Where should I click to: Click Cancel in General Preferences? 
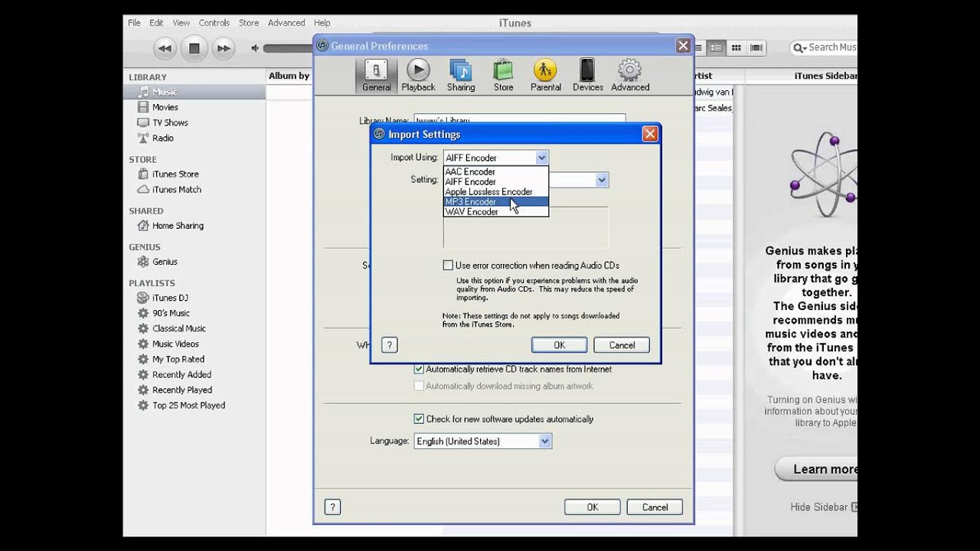point(655,507)
